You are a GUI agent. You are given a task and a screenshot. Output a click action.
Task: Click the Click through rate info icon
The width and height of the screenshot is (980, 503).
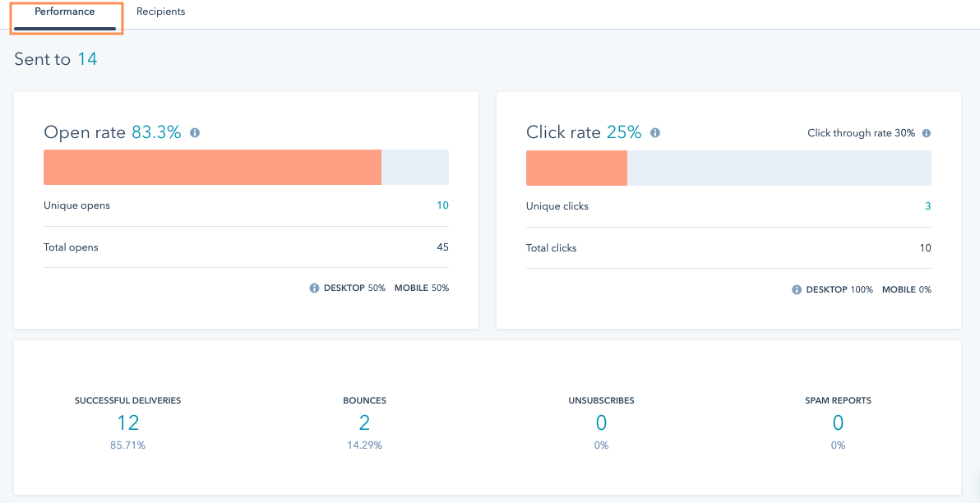click(x=927, y=133)
